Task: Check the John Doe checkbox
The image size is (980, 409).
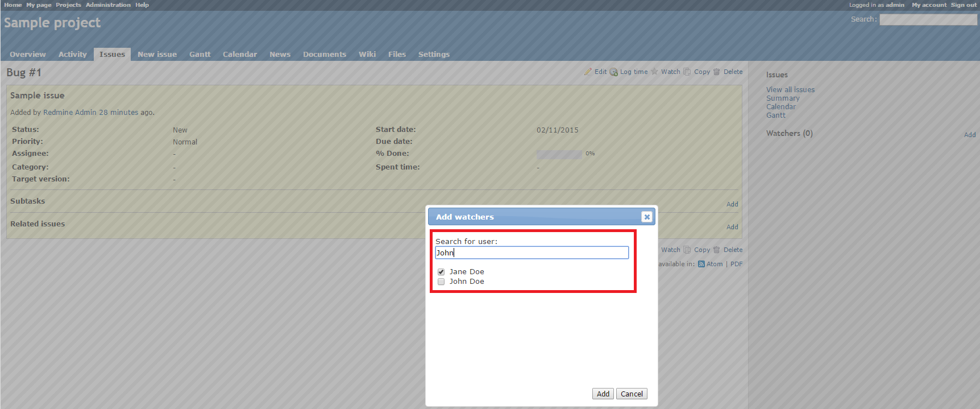Action: point(441,282)
